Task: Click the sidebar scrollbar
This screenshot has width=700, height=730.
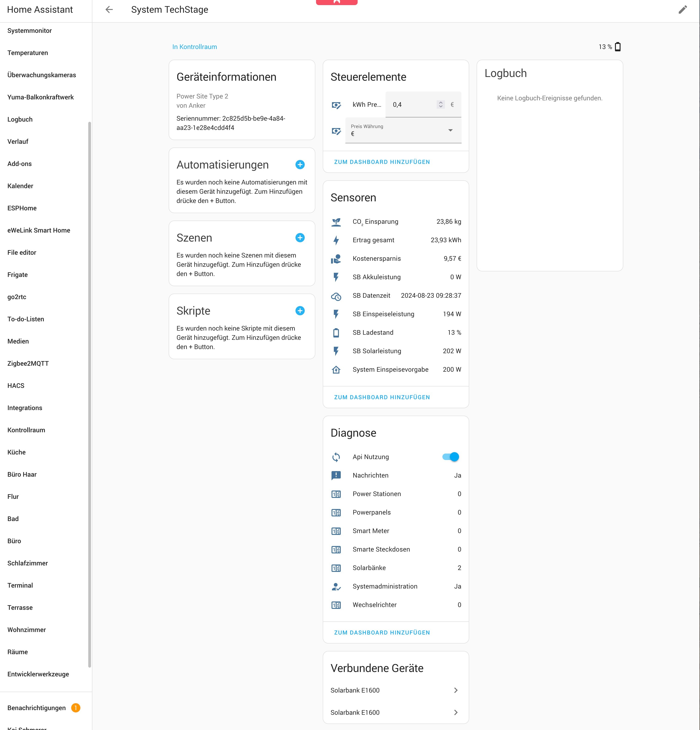Action: (90, 395)
